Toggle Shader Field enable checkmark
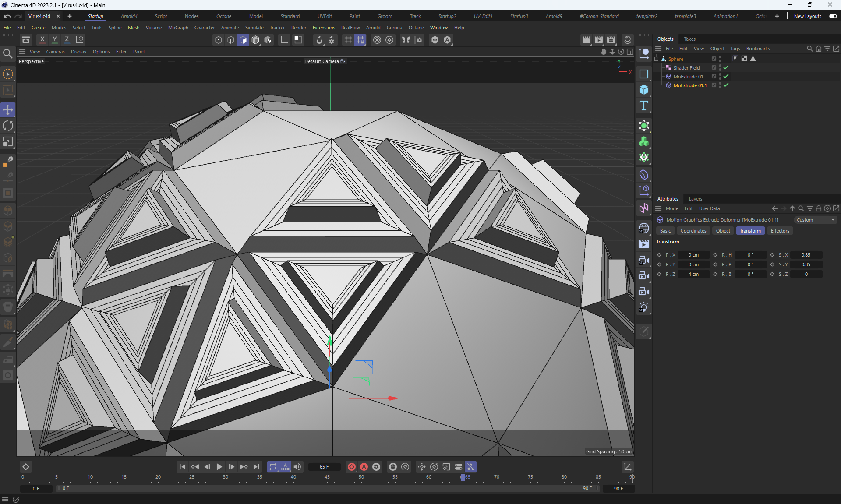Screen dimensions: 841x504 (x=726, y=68)
